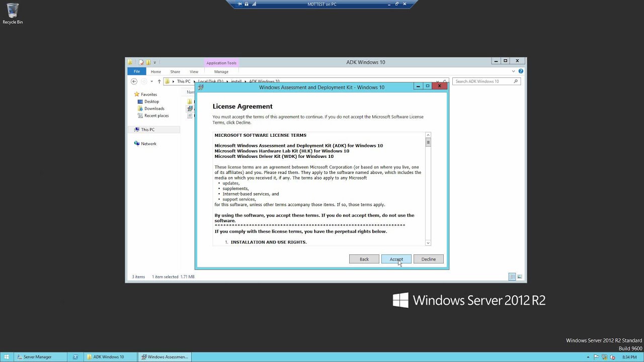Switch to the View ribbon tab
The height and width of the screenshot is (362, 644).
(194, 71)
